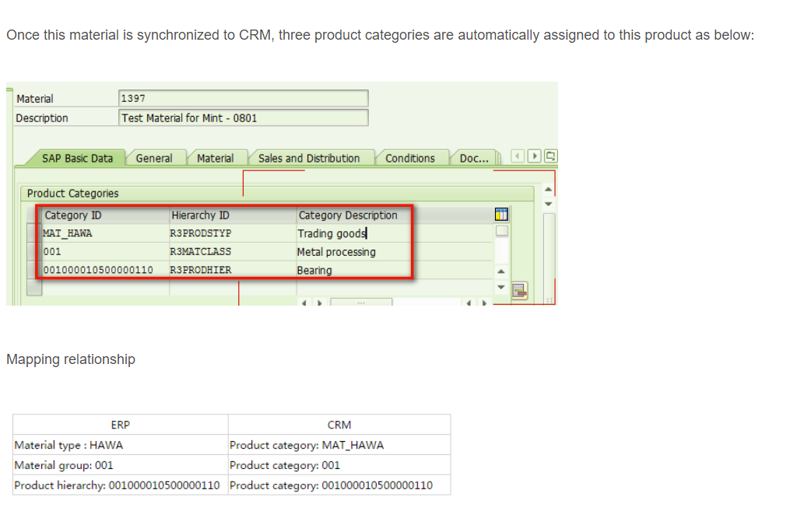804x532 pixels.
Task: Click the ellipsis expander below the table
Action: [x=361, y=303]
